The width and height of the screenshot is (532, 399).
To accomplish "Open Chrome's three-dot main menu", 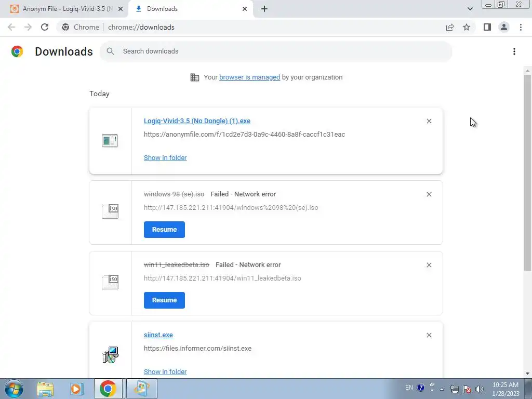I will click(521, 27).
